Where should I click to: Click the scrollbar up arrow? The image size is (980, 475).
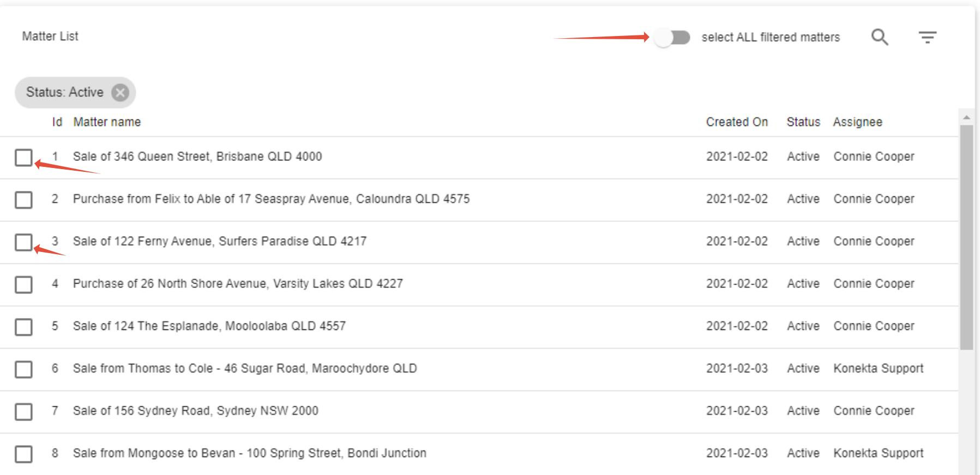[966, 117]
